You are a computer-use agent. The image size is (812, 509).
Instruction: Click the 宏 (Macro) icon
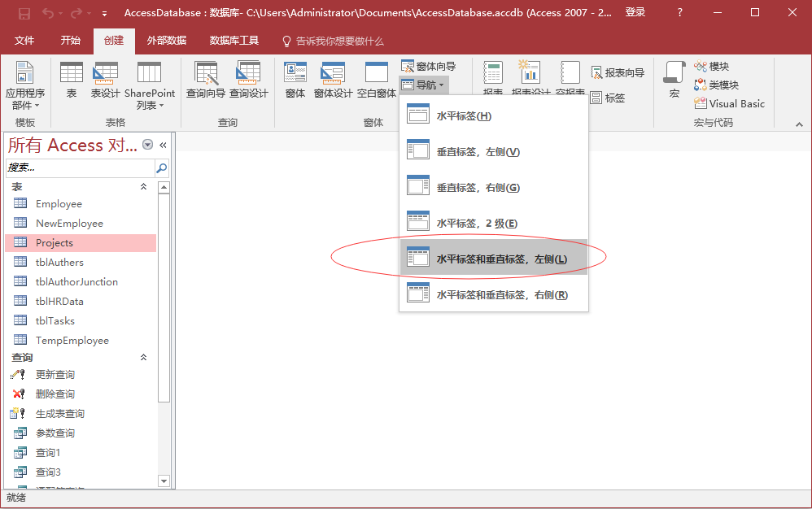click(x=674, y=80)
